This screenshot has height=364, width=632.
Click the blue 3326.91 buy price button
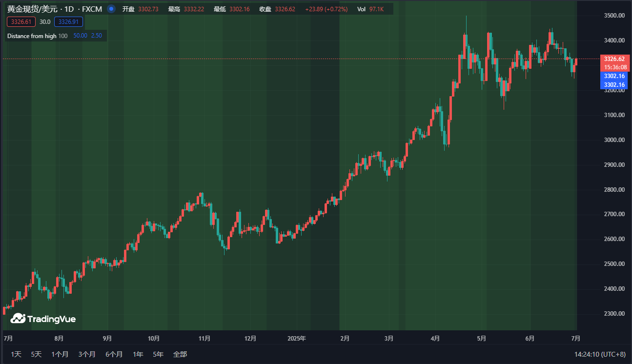[68, 22]
